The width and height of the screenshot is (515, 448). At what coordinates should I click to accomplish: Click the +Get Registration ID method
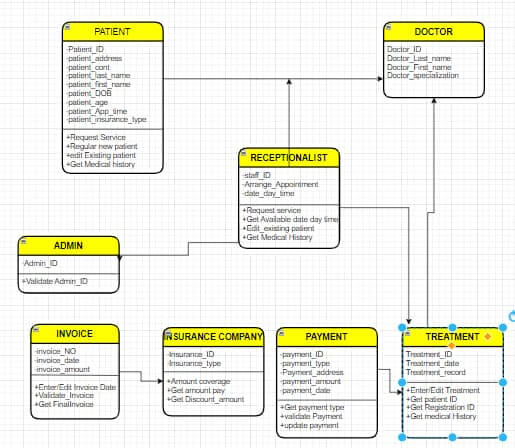[440, 407]
